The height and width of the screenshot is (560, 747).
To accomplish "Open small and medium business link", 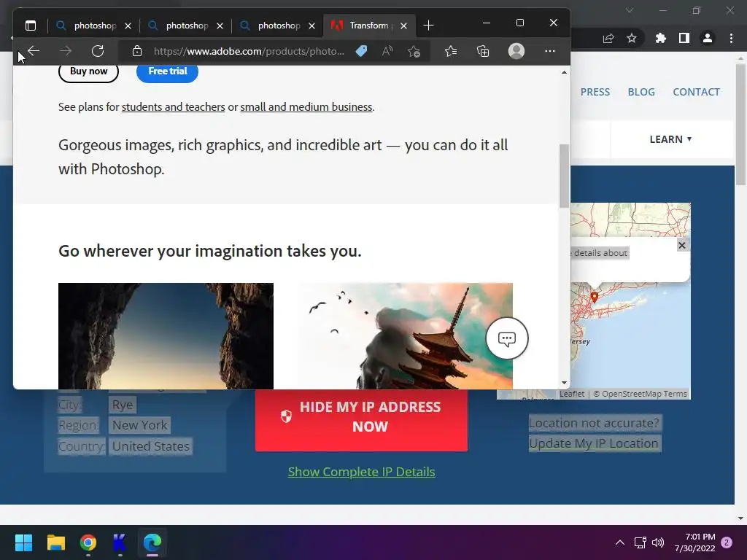I will point(306,106).
